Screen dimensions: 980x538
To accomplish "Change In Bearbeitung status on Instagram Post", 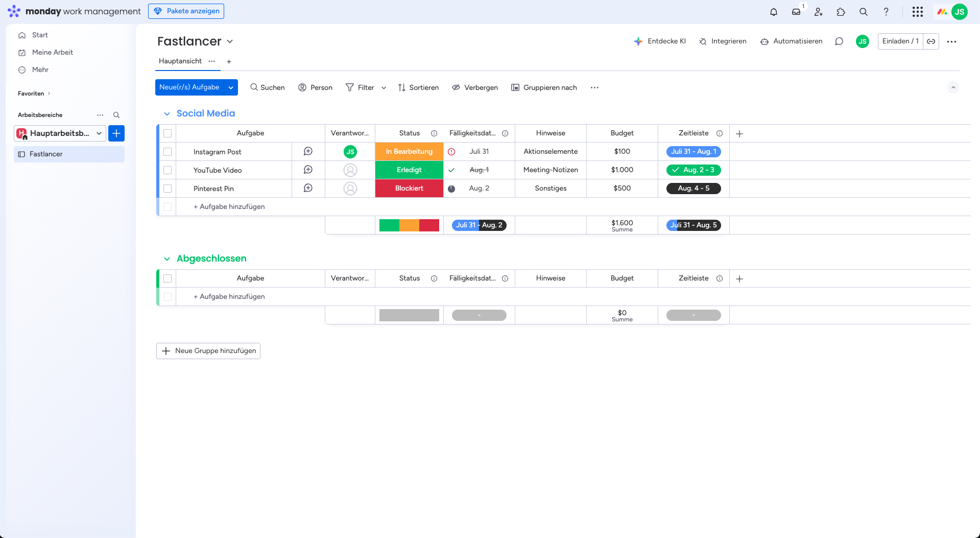I will pyautogui.click(x=409, y=152).
